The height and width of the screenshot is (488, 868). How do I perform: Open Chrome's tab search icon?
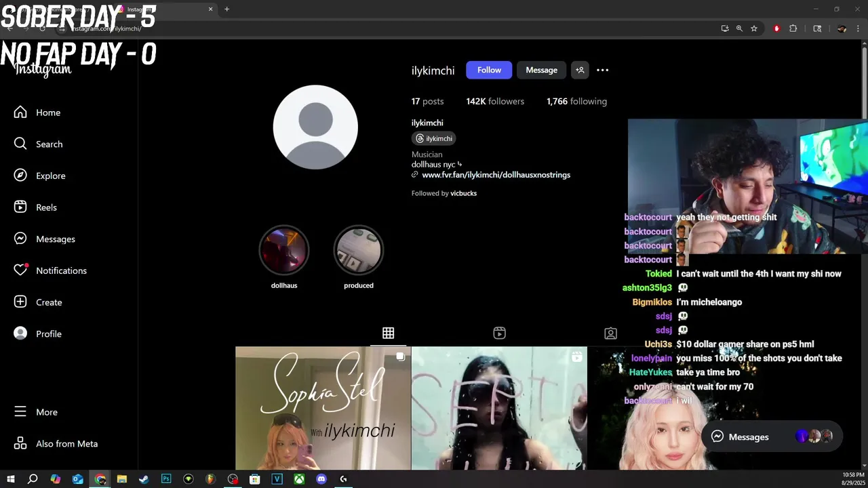point(817,28)
